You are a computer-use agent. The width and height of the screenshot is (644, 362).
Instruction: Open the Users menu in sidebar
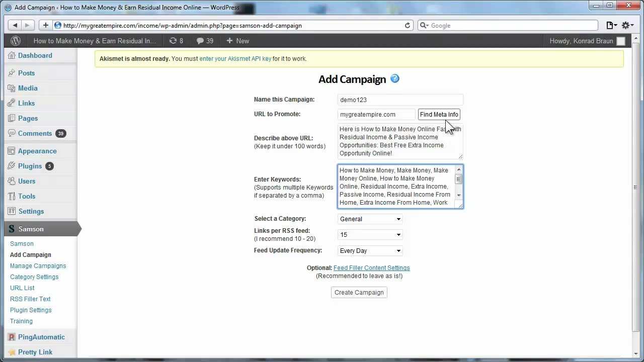point(27,181)
